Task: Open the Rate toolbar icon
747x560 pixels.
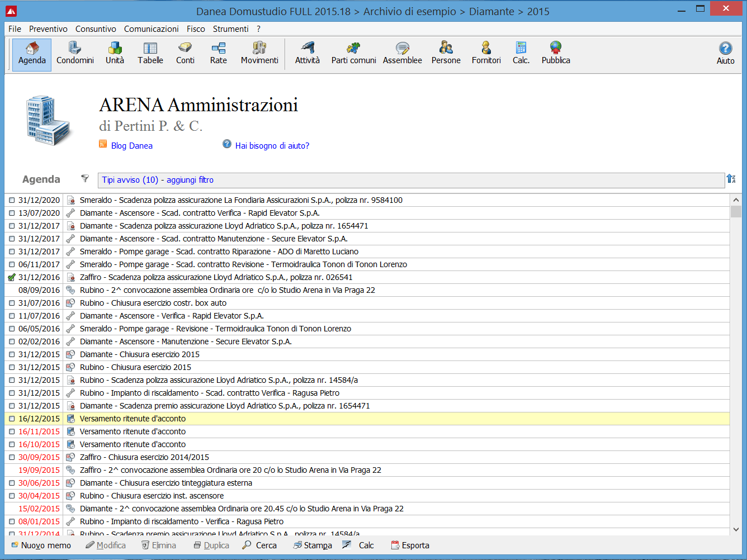Action: (x=219, y=54)
